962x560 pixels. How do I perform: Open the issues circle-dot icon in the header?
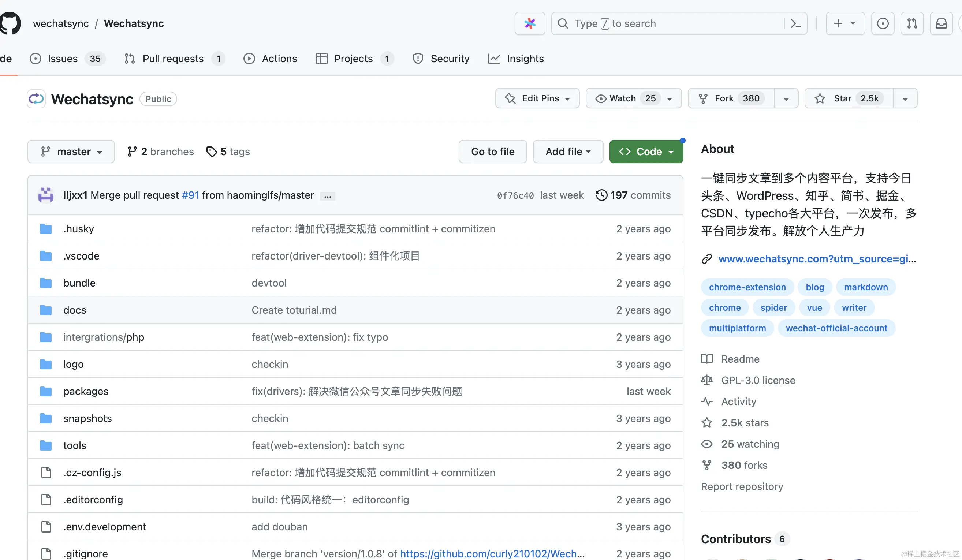pyautogui.click(x=882, y=23)
